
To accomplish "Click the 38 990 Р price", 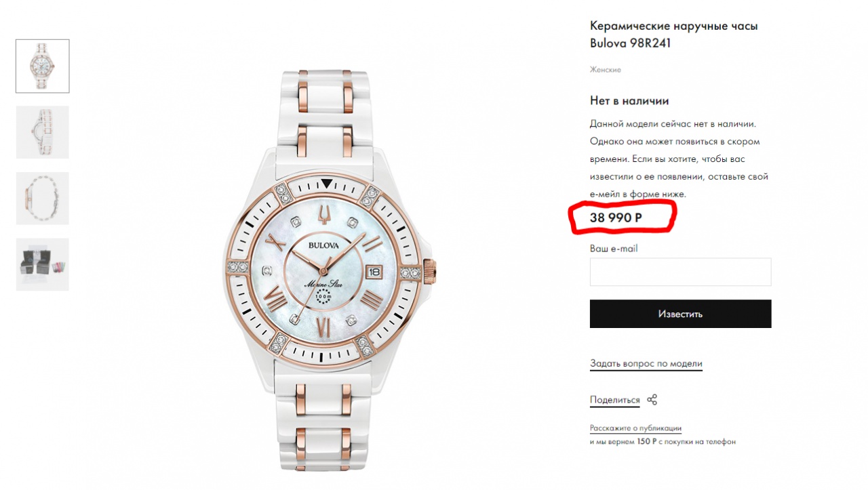I will (x=616, y=218).
